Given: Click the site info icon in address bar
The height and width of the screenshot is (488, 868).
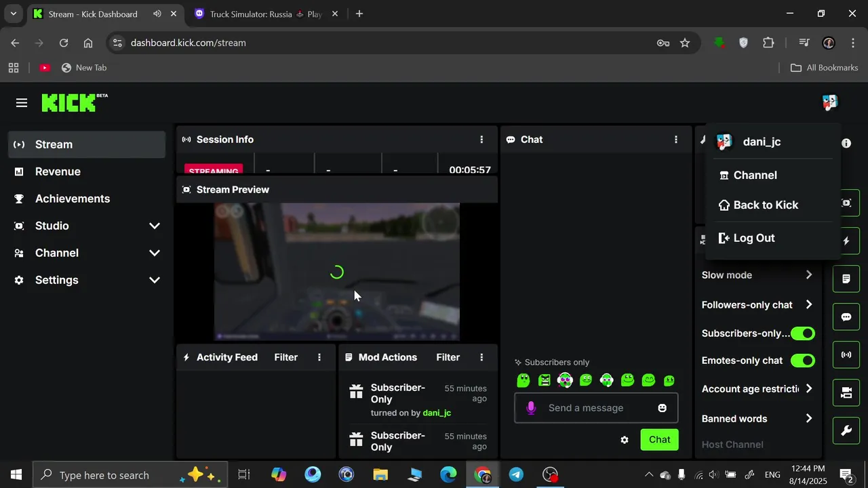Looking at the screenshot, I should pyautogui.click(x=117, y=43).
